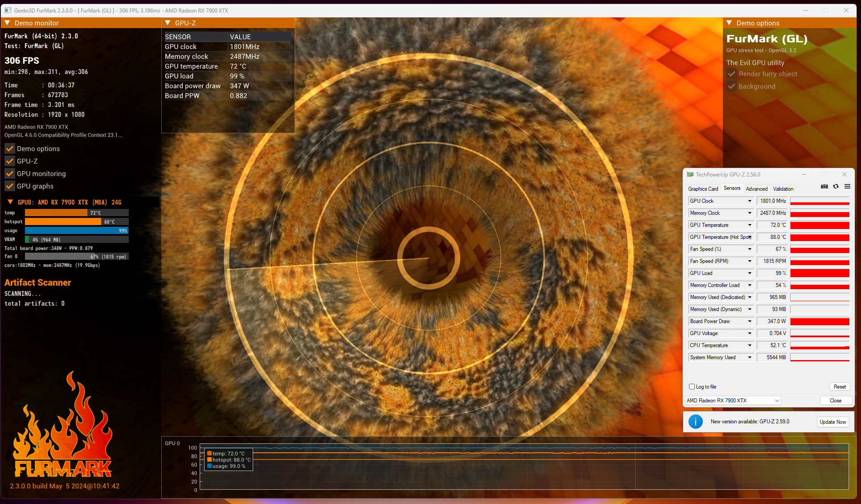Click the Board PPW row in overlay
The height and width of the screenshot is (504, 861).
click(x=228, y=96)
